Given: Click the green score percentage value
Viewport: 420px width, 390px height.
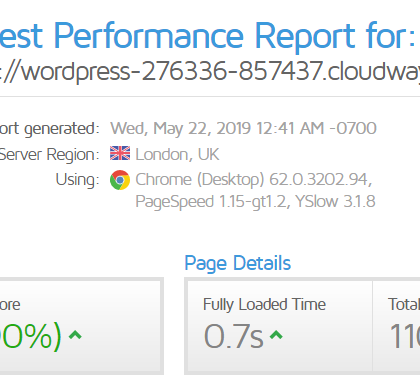Looking at the screenshot, I should [x=31, y=336].
